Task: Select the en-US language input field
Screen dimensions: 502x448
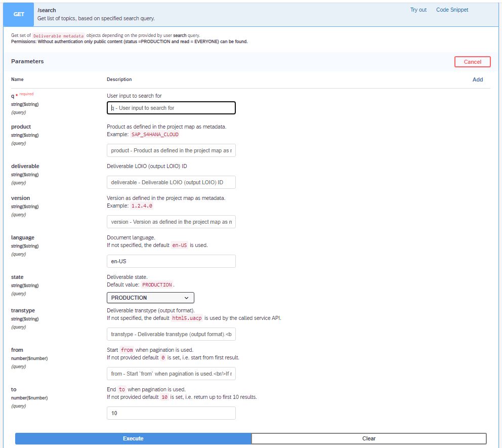Action: [x=171, y=261]
